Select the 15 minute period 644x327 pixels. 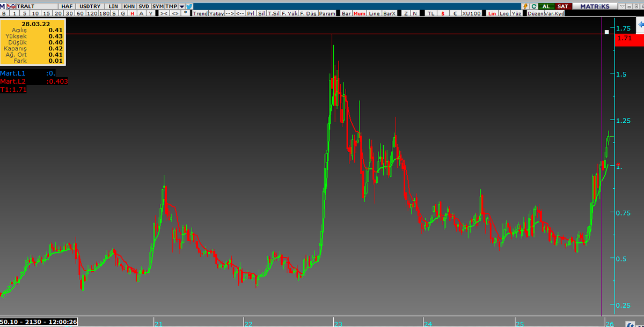point(46,13)
